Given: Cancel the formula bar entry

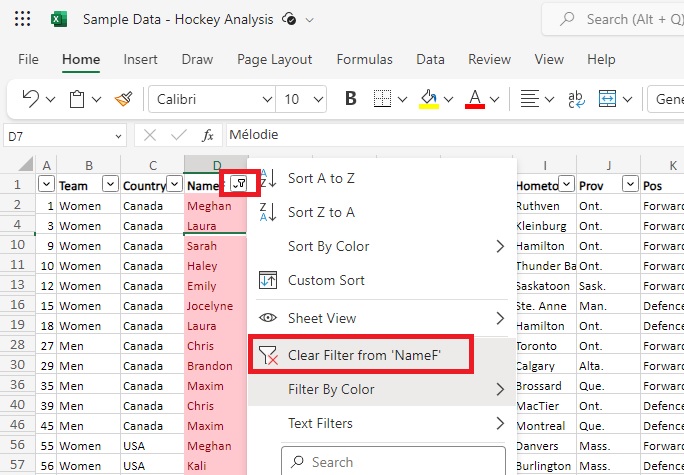Looking at the screenshot, I should point(150,135).
